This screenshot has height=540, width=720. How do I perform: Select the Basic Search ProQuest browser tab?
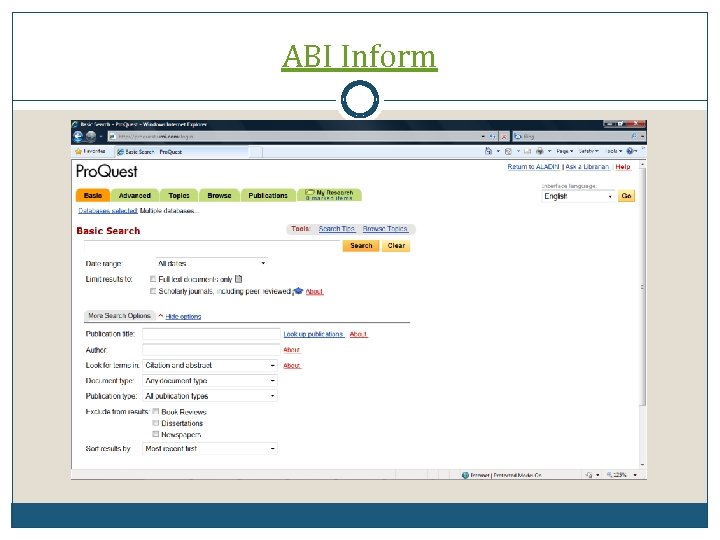pyautogui.click(x=181, y=152)
